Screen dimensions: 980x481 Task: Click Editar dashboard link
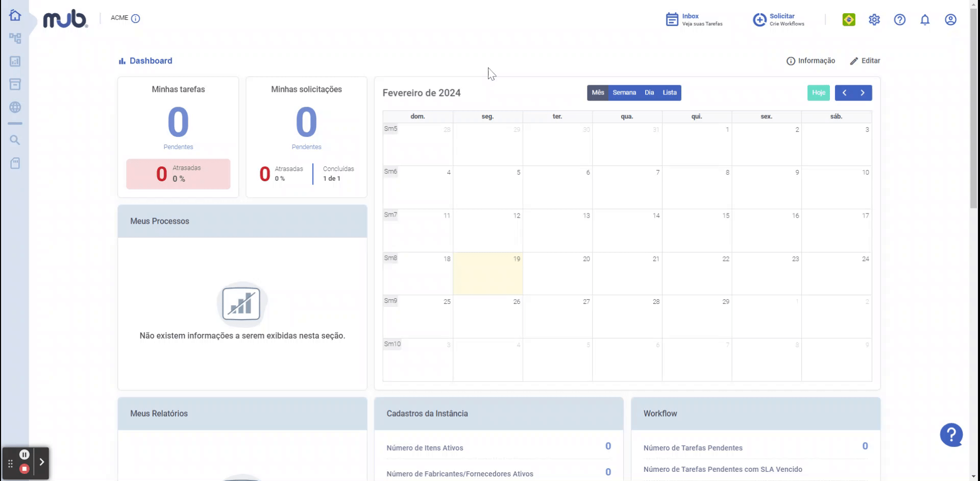tap(865, 61)
